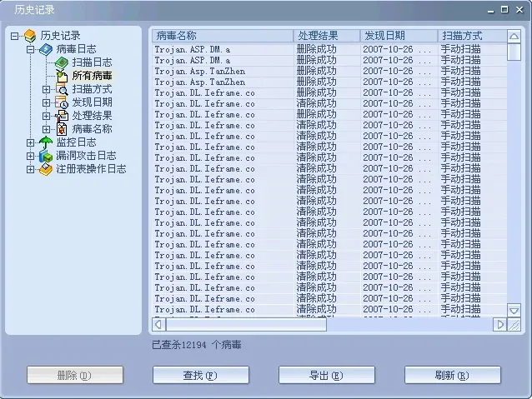Image resolution: width=532 pixels, height=399 pixels.
Task: Click the 注册表操作日志 icon
Action: pos(46,169)
